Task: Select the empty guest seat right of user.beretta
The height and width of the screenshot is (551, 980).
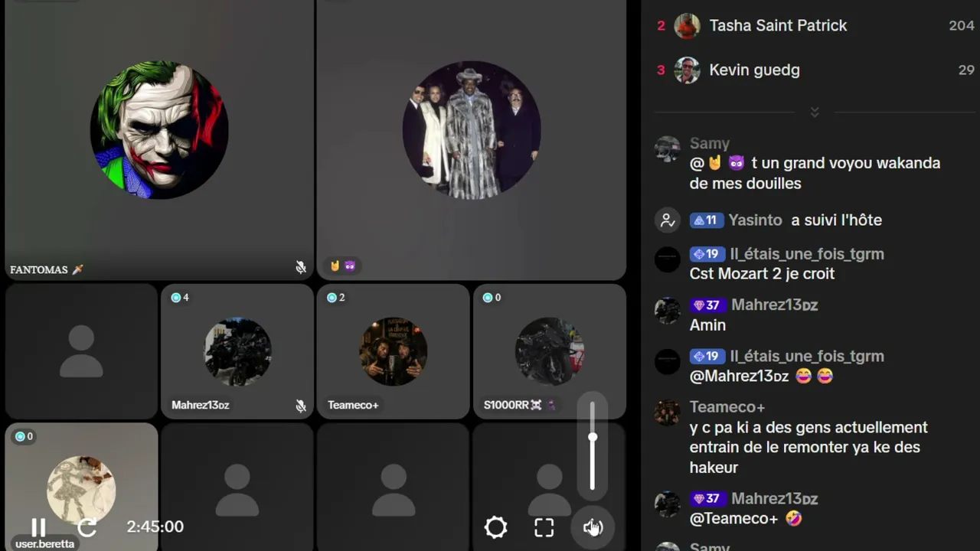Action: (237, 487)
